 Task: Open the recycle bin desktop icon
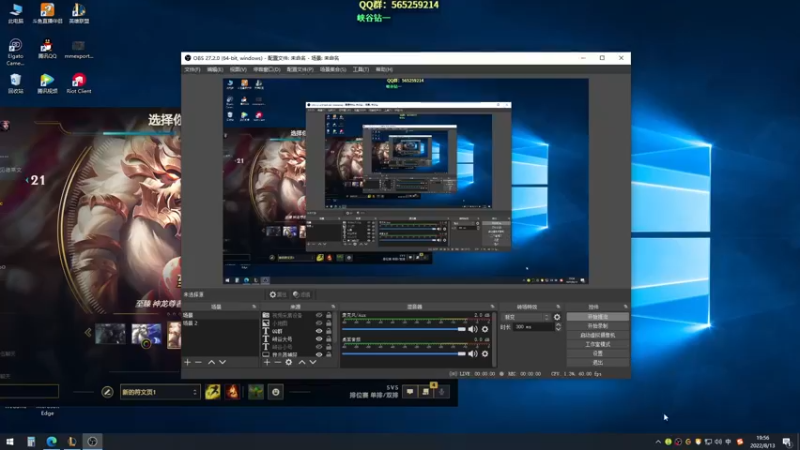pyautogui.click(x=15, y=84)
